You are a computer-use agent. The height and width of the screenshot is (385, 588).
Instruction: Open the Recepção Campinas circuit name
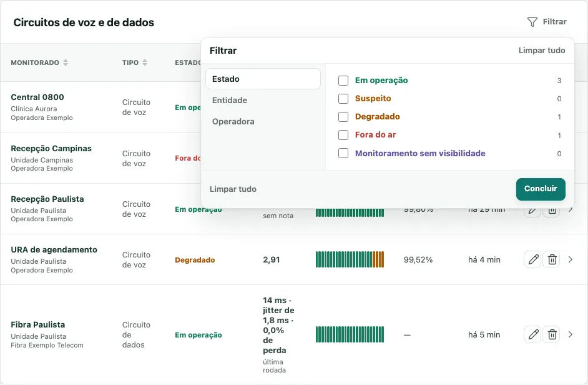51,148
